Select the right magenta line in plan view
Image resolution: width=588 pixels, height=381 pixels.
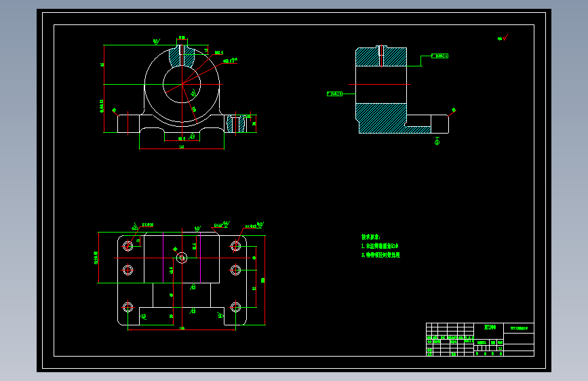click(201, 258)
